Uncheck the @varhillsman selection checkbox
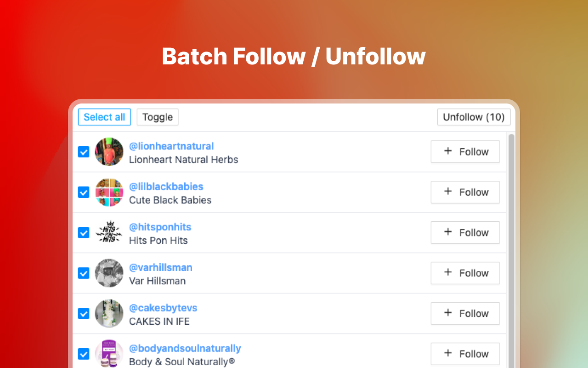 [84, 273]
